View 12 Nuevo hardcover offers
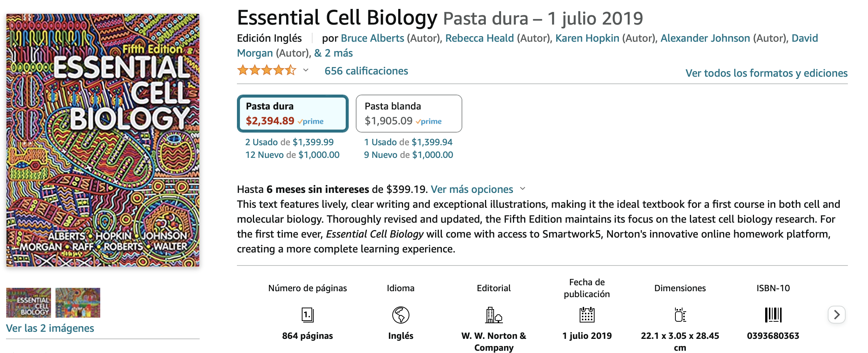The height and width of the screenshot is (353, 868). [x=292, y=155]
